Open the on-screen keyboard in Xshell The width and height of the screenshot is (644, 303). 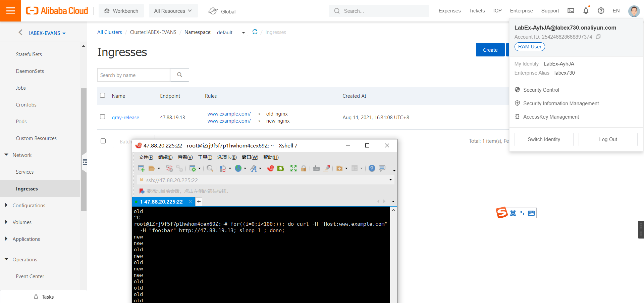click(x=316, y=168)
